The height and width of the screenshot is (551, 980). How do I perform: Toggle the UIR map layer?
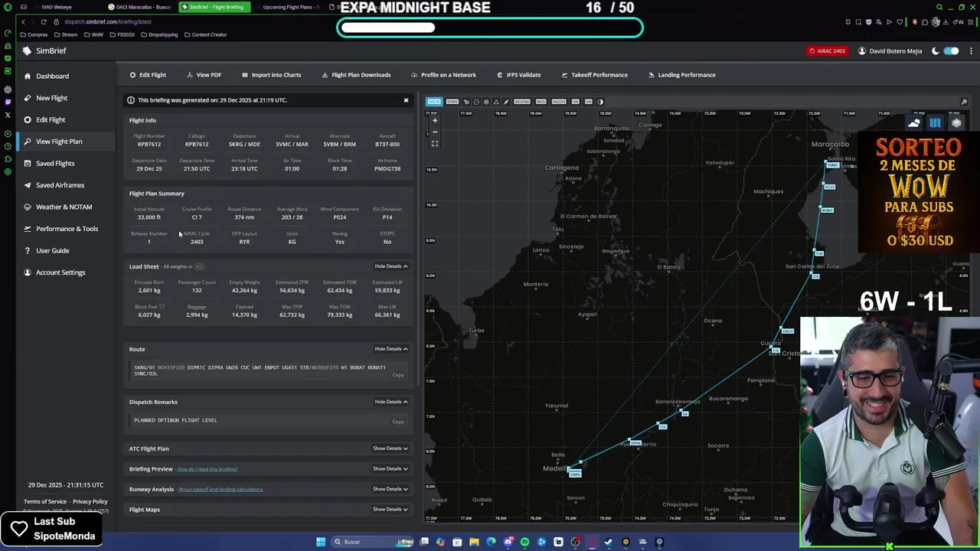pyautogui.click(x=589, y=102)
